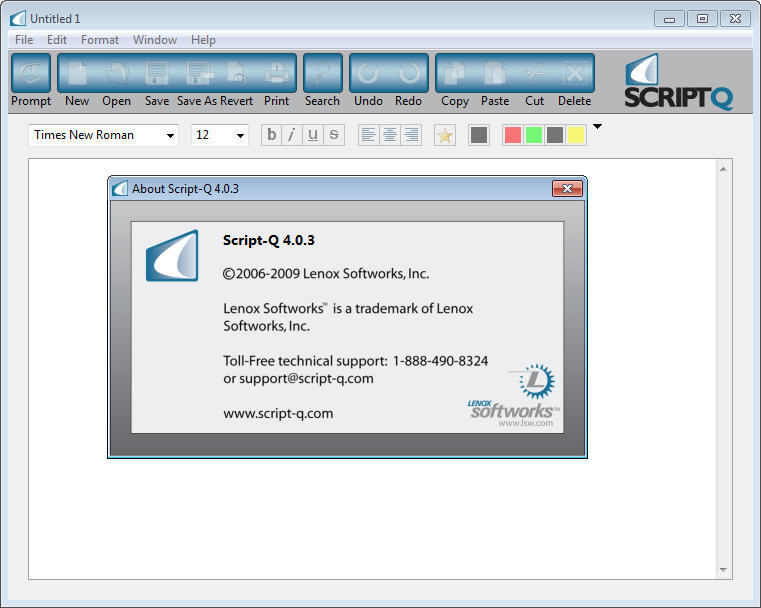Select the single dark gray color box
The image size is (761, 608).
coord(479,135)
